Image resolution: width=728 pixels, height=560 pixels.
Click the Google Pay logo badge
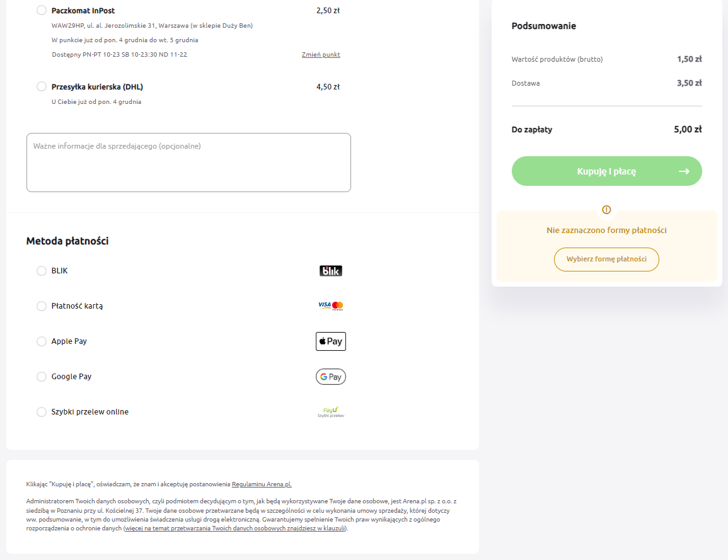[330, 377]
